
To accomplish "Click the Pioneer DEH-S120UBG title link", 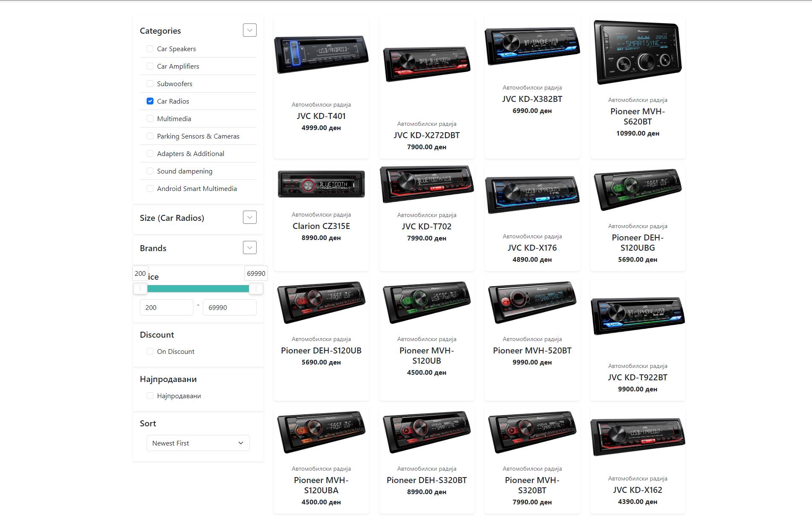I will 638,243.
